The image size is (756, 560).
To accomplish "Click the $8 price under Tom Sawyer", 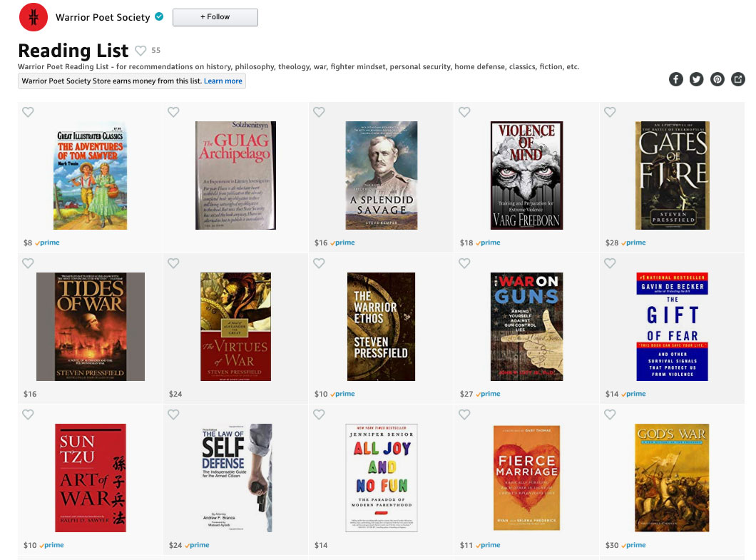I will coord(28,243).
